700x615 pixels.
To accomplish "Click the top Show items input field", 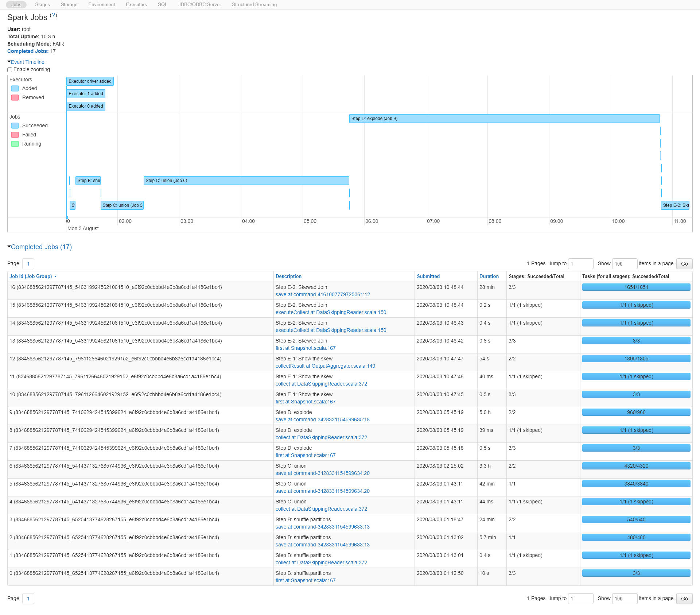I will 625,264.
